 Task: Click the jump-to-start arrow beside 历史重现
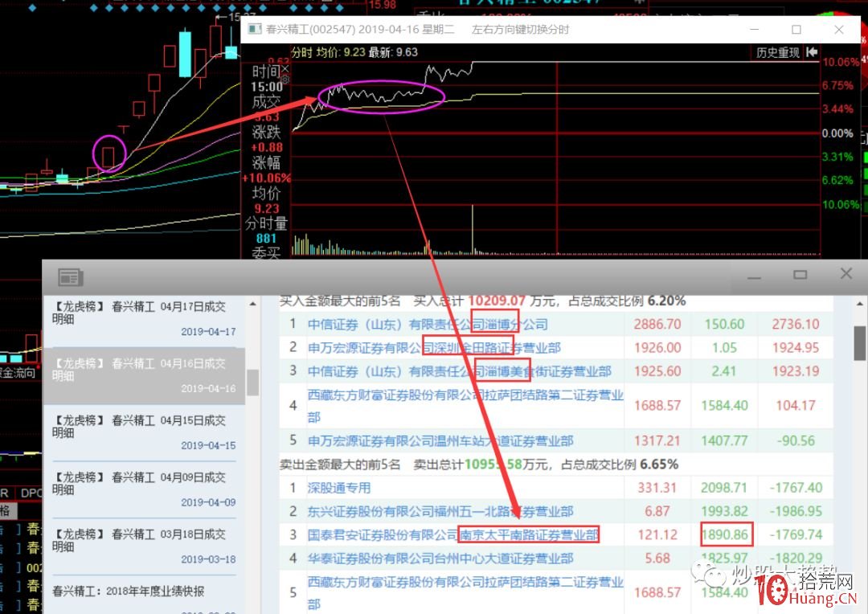coord(812,52)
